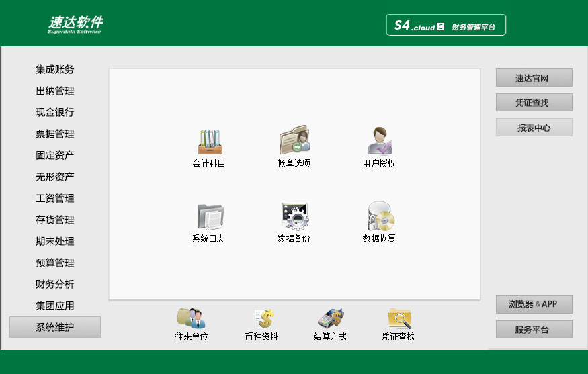The image size is (588, 374).
Task: Select 出纳管理 in the sidebar
Action: [54, 91]
